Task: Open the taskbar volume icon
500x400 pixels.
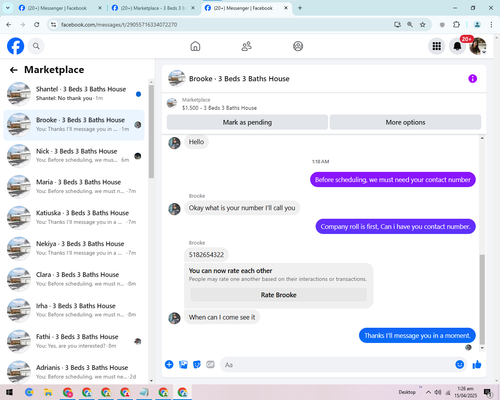Action: 438,392
